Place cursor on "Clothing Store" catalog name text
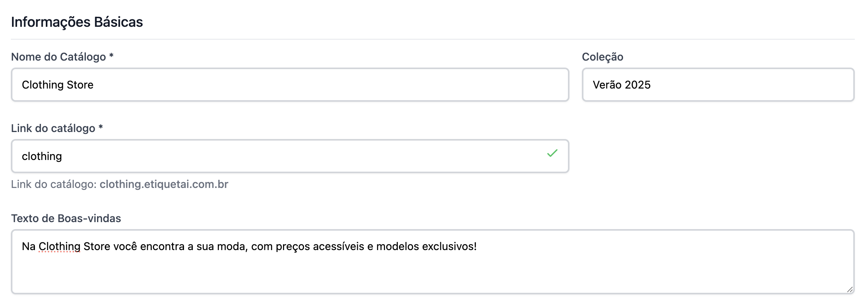 coord(57,85)
